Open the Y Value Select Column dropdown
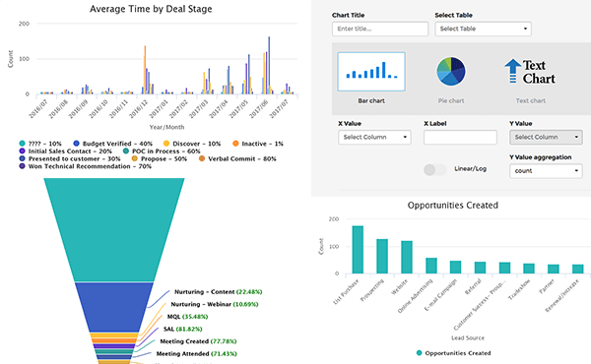This screenshot has width=591, height=364. [546, 137]
